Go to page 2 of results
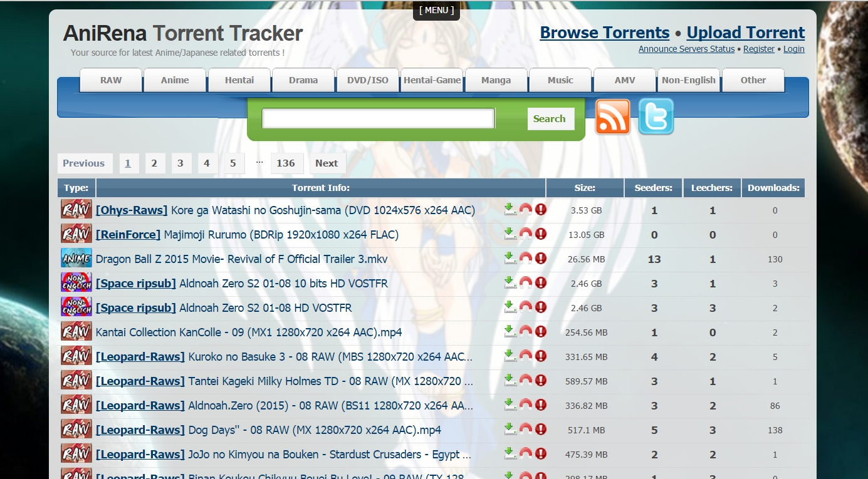The height and width of the screenshot is (479, 868). pos(154,163)
